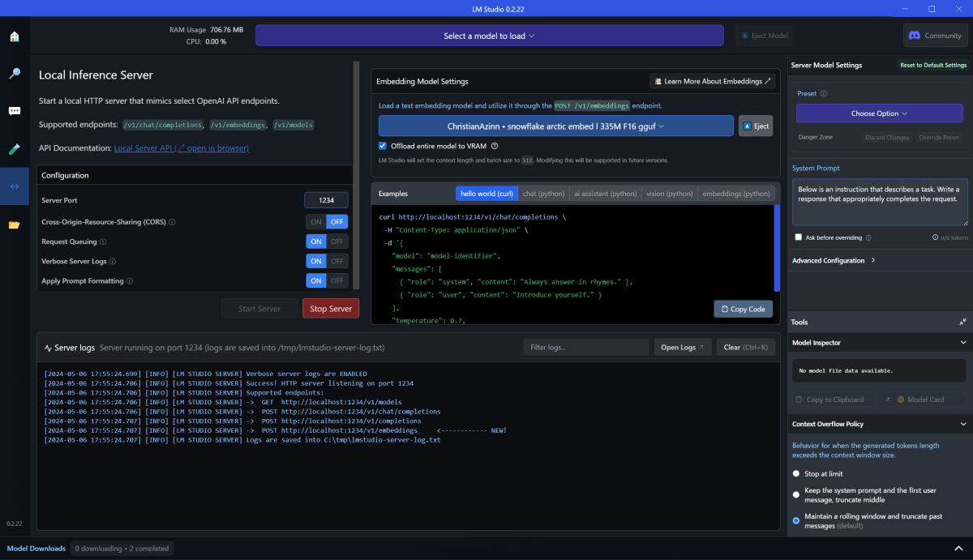
Task: Click the code examples blue scrollbar
Action: (777, 247)
